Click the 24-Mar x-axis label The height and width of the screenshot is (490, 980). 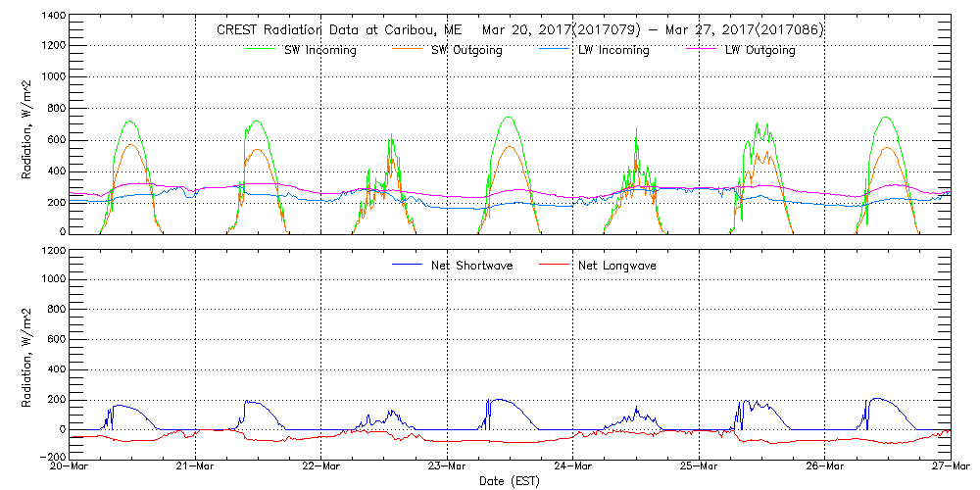[573, 466]
